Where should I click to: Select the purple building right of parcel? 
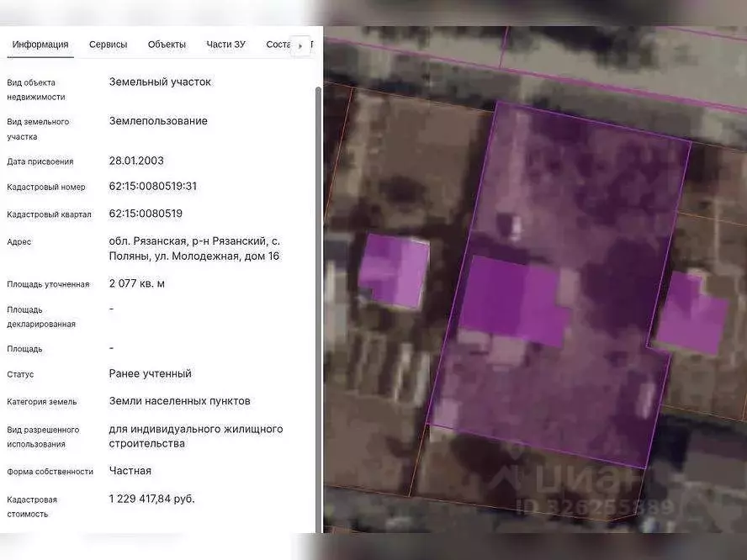pyautogui.click(x=691, y=314)
